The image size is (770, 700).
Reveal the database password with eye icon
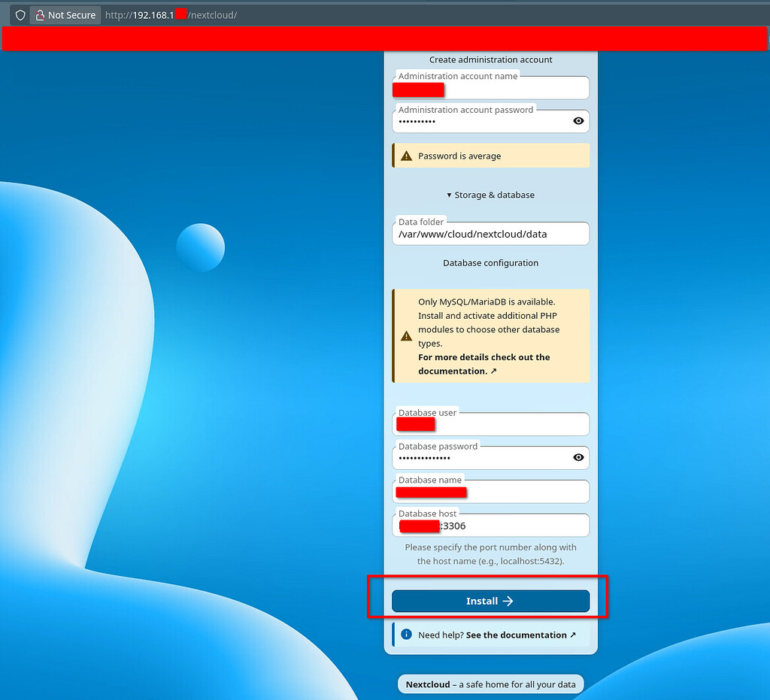[578, 457]
